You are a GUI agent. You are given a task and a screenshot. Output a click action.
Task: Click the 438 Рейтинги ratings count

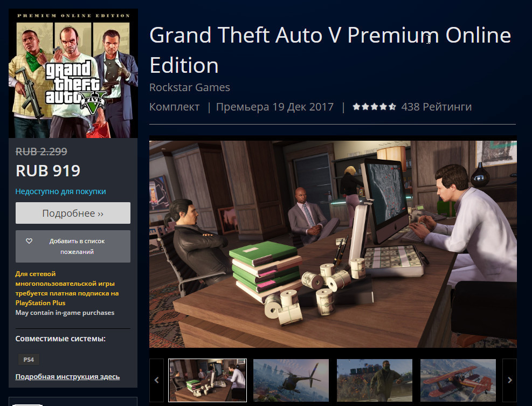436,107
